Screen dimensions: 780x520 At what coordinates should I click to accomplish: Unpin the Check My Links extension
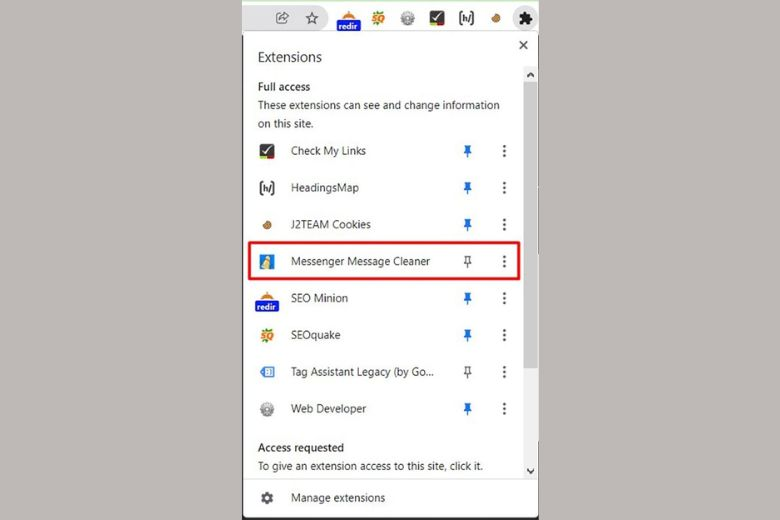[x=467, y=151]
